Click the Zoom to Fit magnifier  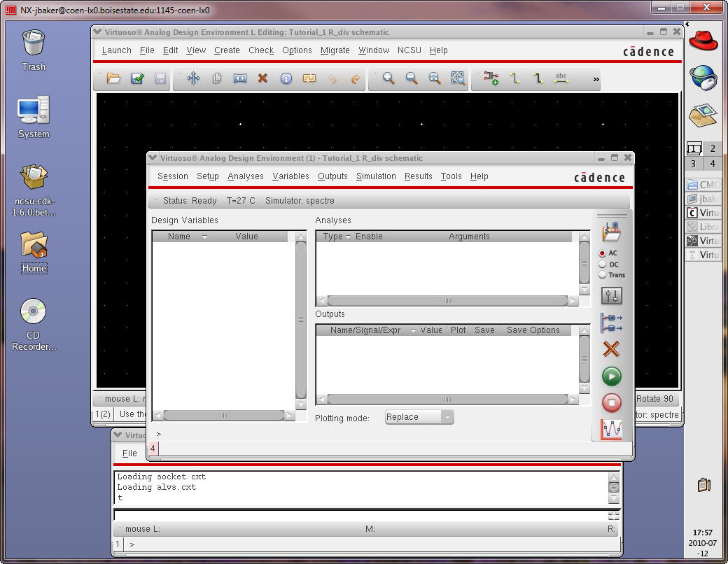[435, 78]
